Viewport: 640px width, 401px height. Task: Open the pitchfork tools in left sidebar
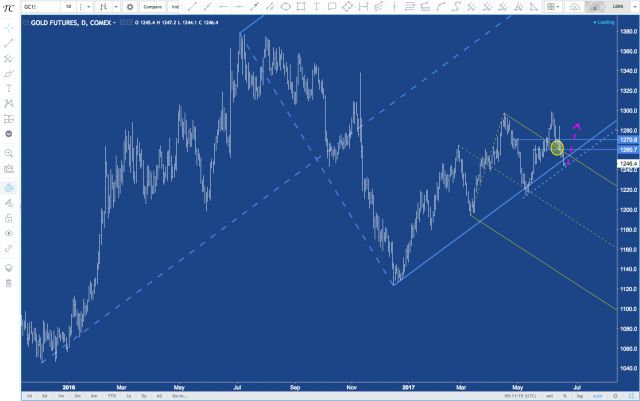[9, 58]
